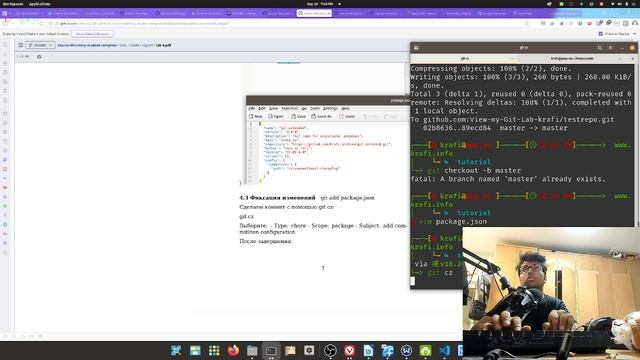Viewport: 640px width, 360px height.
Task: Show the applications grid in the dock
Action: [214, 351]
